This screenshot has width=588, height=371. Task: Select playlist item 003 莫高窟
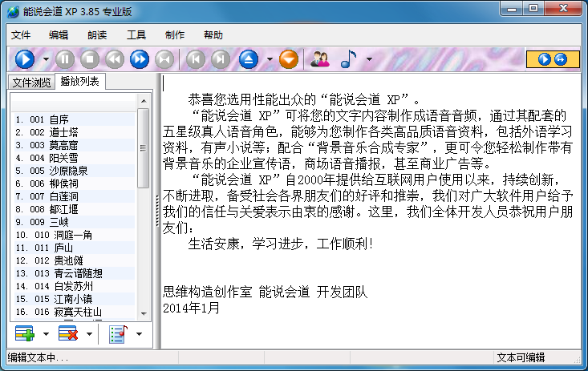pyautogui.click(x=75, y=145)
